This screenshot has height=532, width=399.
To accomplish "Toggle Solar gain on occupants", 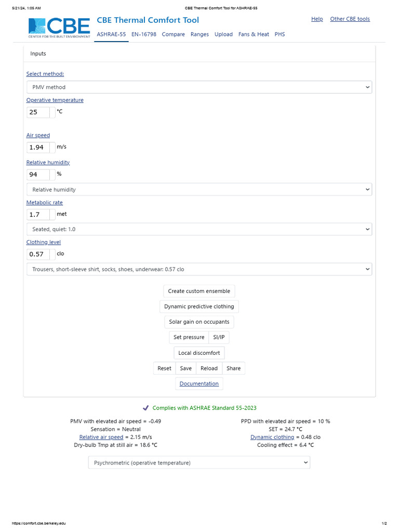I will 199,322.
